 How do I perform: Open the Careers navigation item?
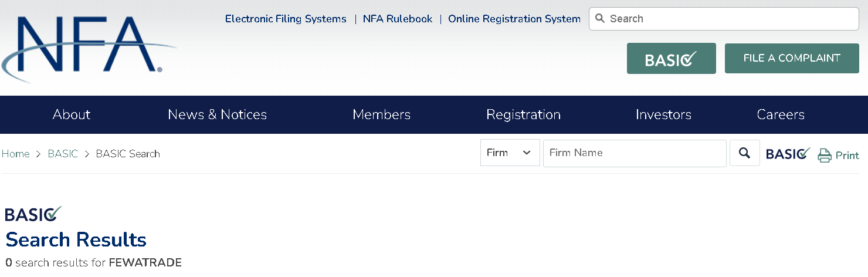pos(781,114)
